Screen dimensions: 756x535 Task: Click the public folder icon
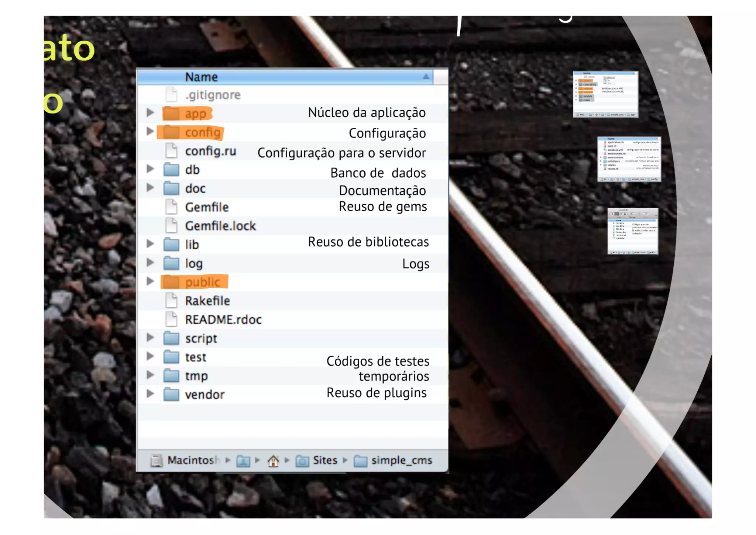tap(171, 282)
